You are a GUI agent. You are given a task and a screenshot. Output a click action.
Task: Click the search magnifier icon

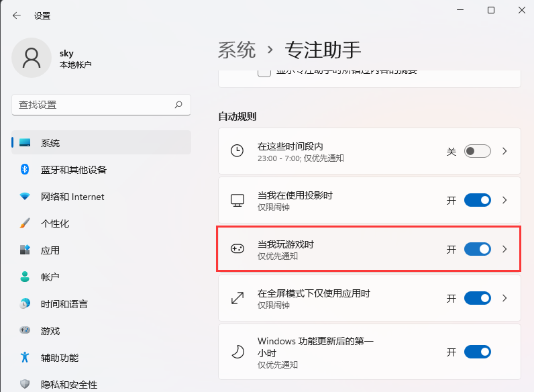coord(178,105)
